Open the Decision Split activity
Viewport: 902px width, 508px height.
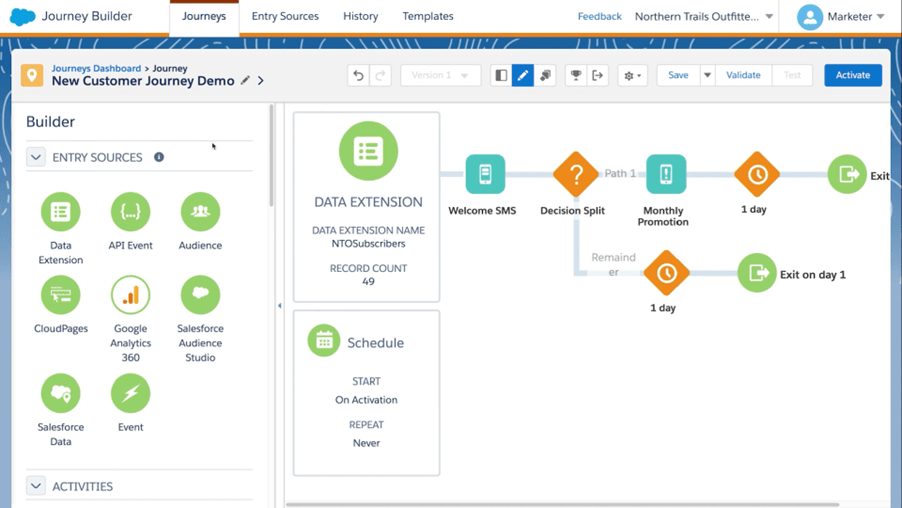click(575, 174)
